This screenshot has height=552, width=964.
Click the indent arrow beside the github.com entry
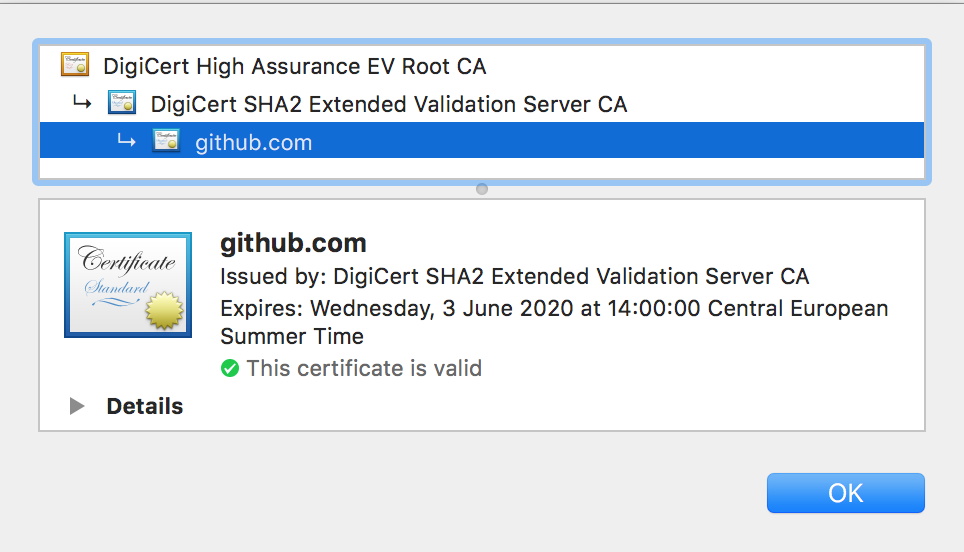126,141
